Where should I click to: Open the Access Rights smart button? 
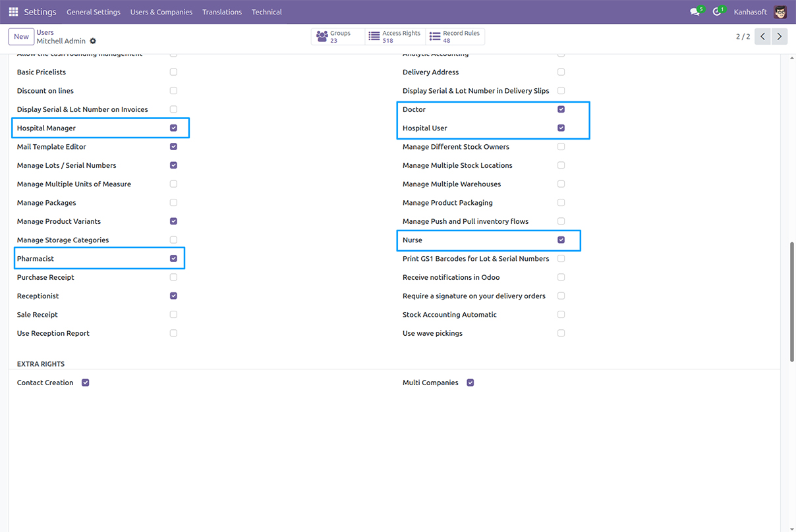394,36
